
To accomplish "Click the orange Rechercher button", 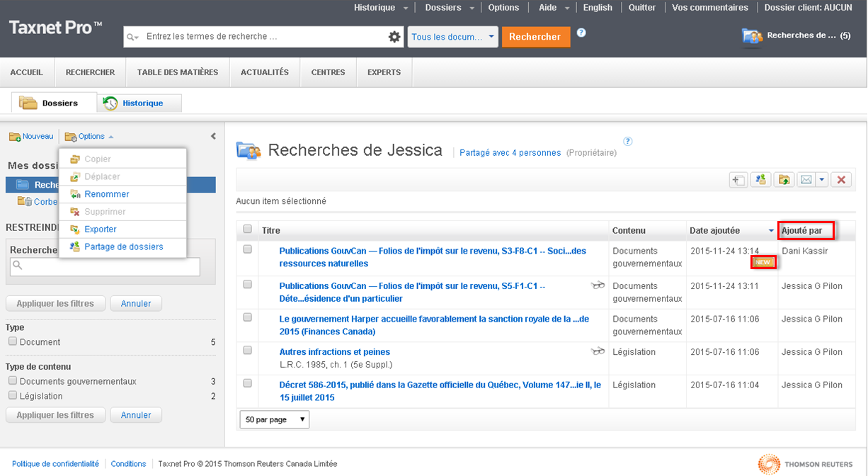I will 535,37.
